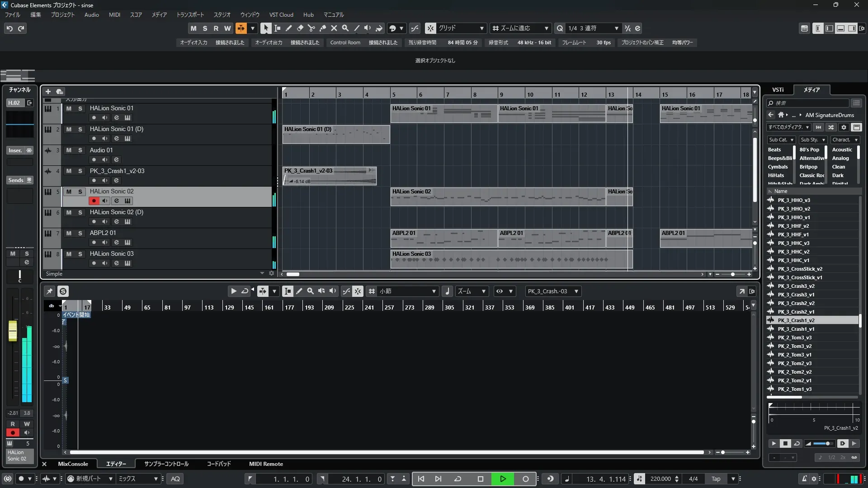Viewport: 868px width, 488px height.
Task: Activate the transport Cycle loop button
Action: click(x=458, y=479)
